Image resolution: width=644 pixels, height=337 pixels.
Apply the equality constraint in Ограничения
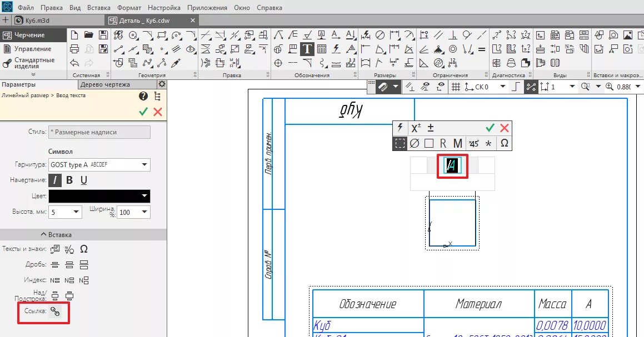click(482, 49)
